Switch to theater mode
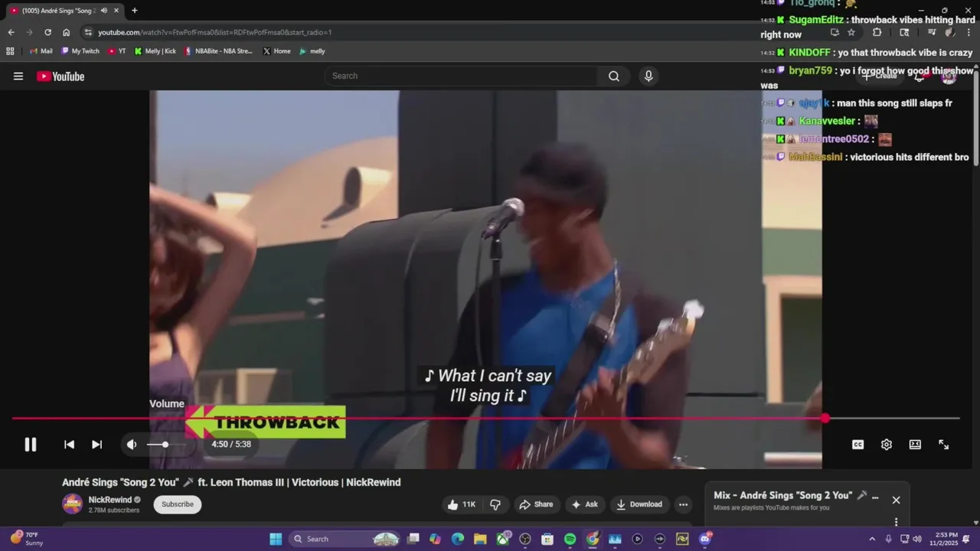Viewport: 980px width, 551px height. point(915,445)
